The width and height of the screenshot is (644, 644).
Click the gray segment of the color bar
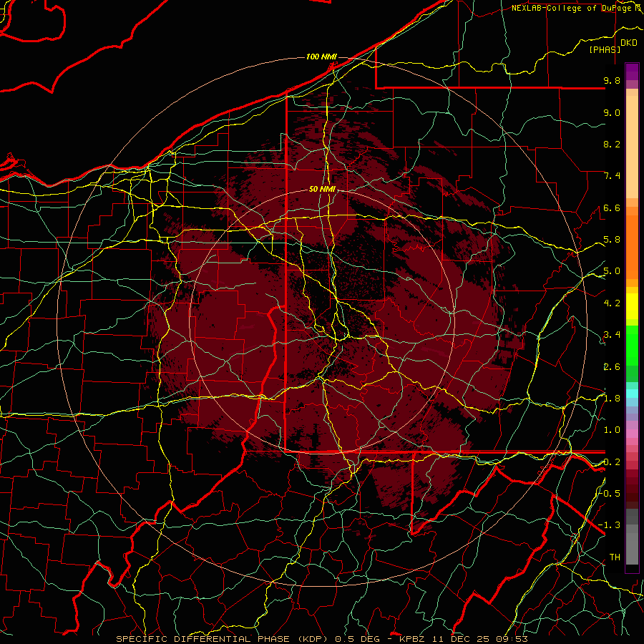632,536
